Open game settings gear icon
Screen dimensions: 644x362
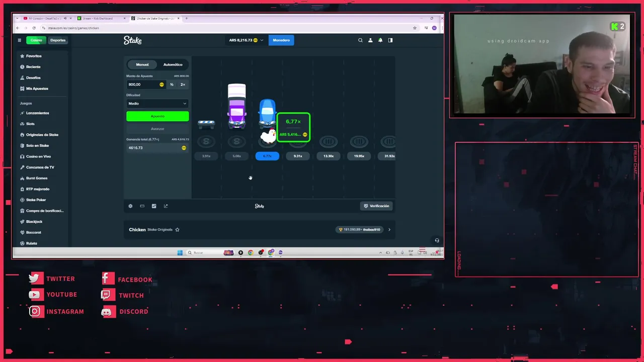(x=130, y=206)
